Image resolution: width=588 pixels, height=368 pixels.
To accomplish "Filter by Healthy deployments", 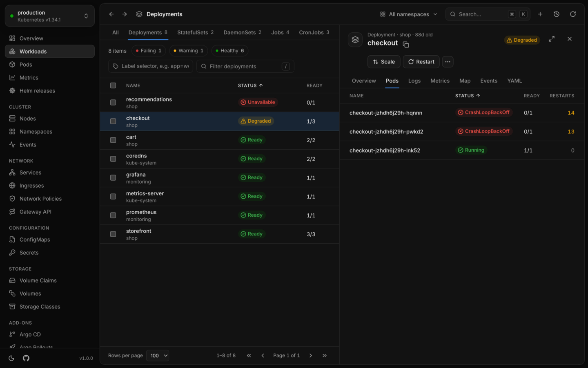I will click(230, 51).
